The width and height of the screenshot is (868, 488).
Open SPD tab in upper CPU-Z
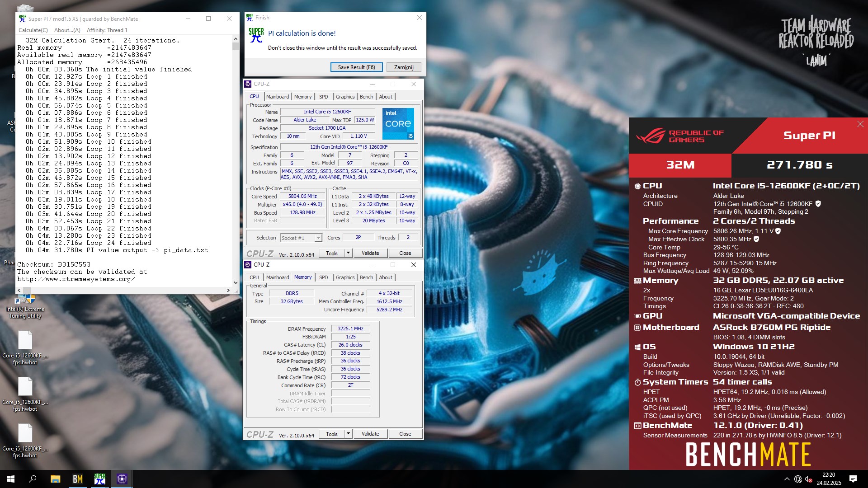323,97
